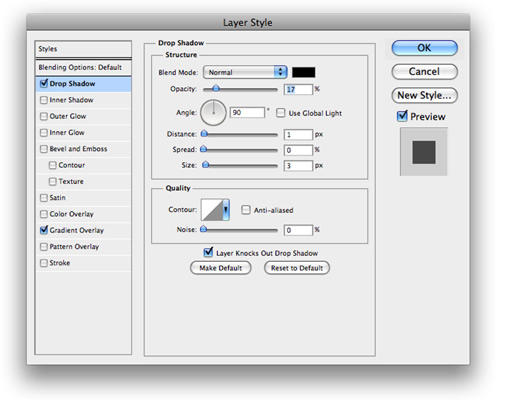Open the Blend Mode Normal dropdown
Viewport: 505px width, 400px height.
pos(245,72)
